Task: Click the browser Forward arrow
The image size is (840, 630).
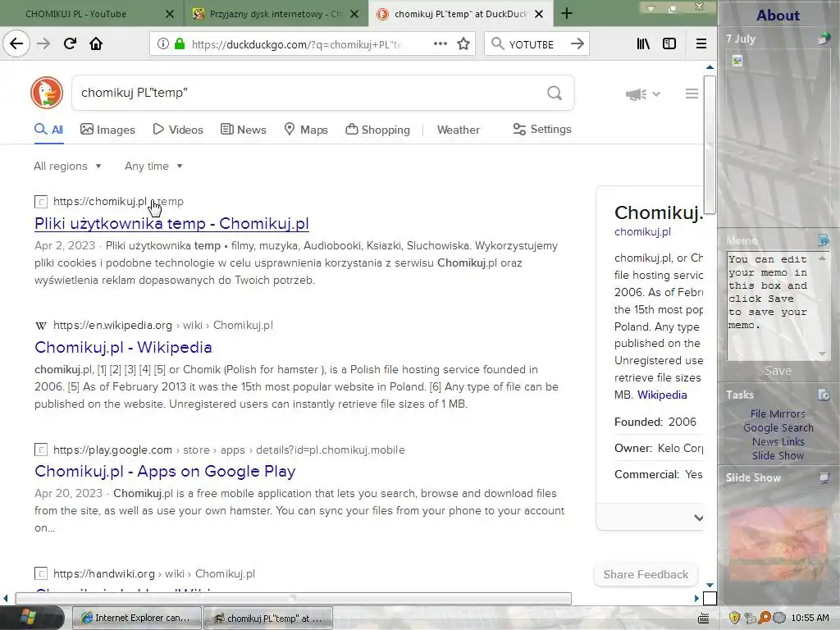Action: 43,44
